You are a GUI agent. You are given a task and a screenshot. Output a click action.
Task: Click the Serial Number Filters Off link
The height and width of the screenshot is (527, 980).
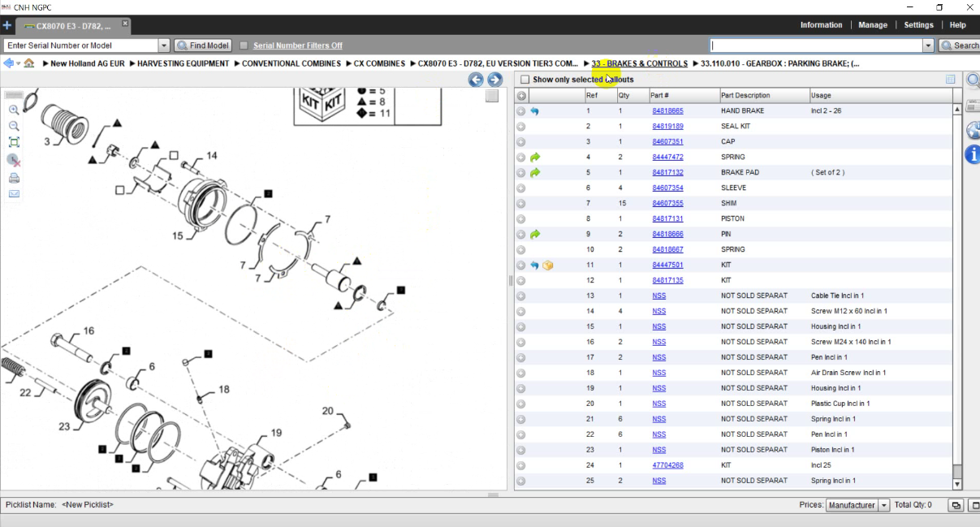point(298,46)
